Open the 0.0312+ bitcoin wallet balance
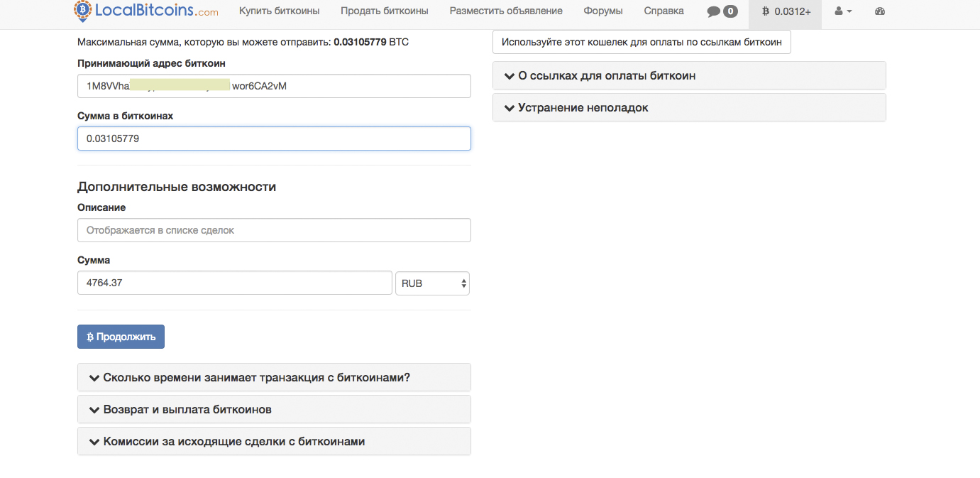 point(786,11)
